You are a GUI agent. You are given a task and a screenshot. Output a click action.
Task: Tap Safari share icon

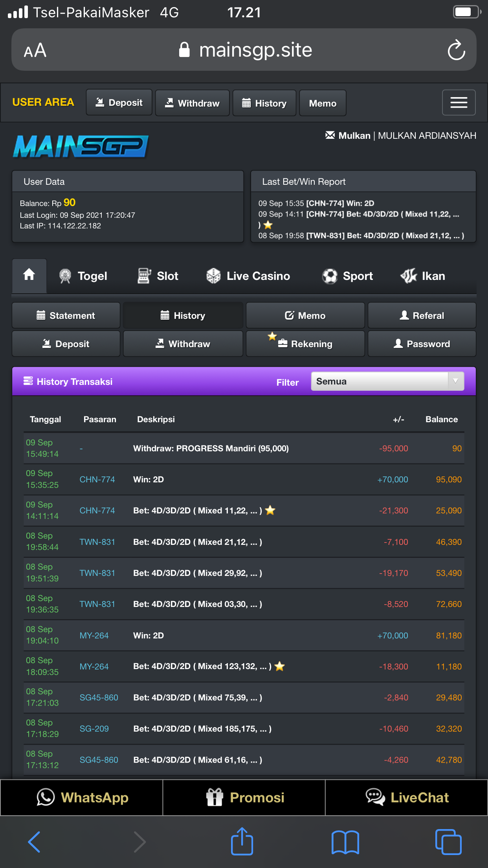[242, 842]
